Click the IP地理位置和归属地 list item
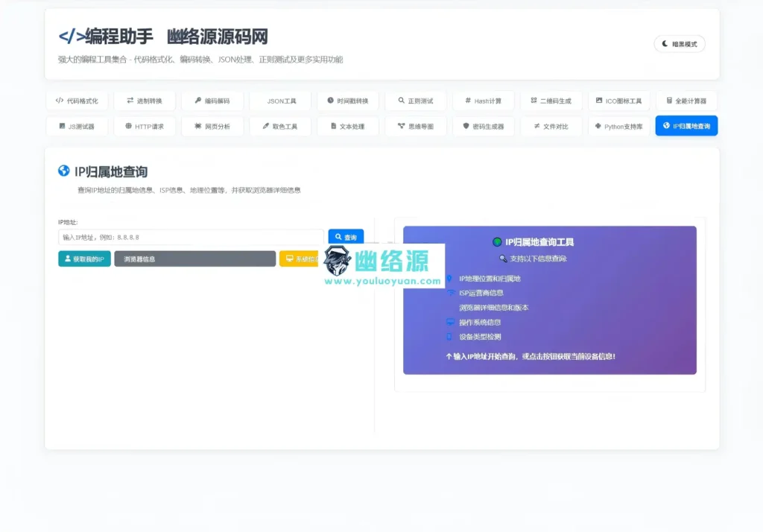This screenshot has height=532, width=763. (490, 279)
